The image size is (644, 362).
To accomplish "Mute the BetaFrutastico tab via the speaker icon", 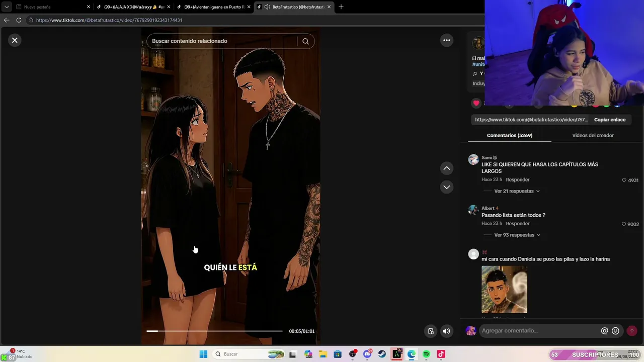I will tap(267, 7).
